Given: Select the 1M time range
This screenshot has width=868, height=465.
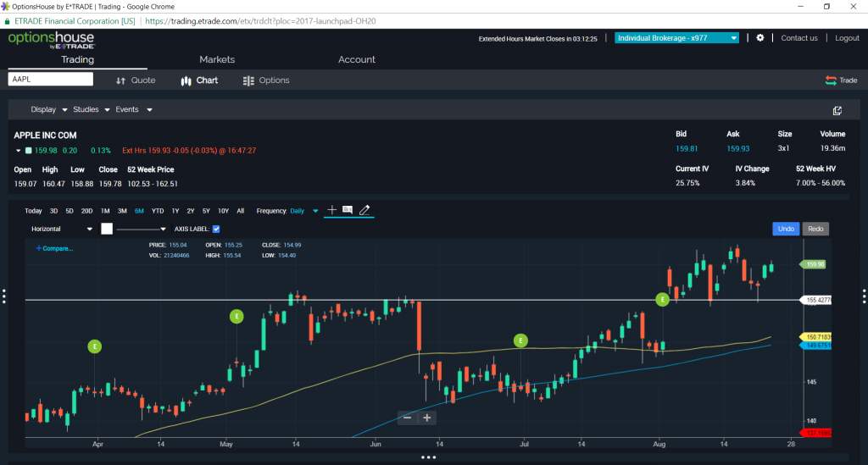Looking at the screenshot, I should coord(105,211).
